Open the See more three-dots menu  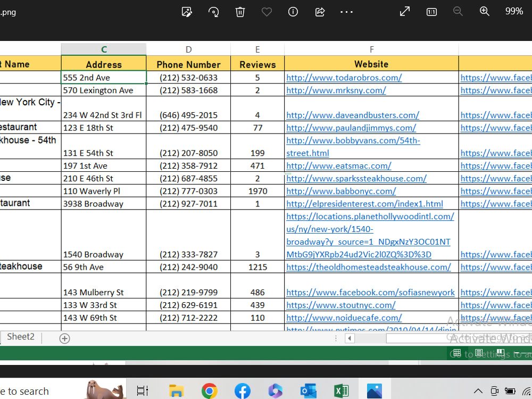coord(346,12)
